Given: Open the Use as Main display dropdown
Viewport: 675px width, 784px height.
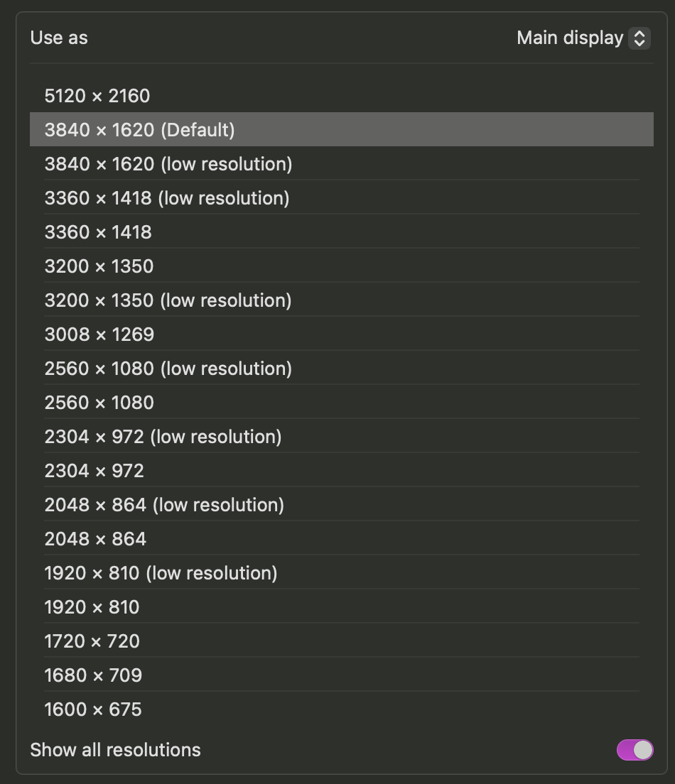Looking at the screenshot, I should pos(583,38).
